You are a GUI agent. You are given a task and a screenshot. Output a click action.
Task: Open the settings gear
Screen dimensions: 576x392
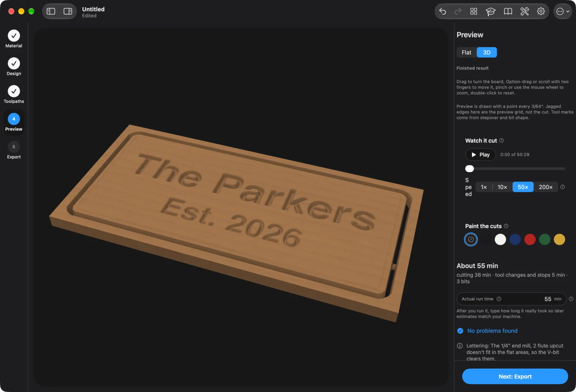(x=541, y=12)
